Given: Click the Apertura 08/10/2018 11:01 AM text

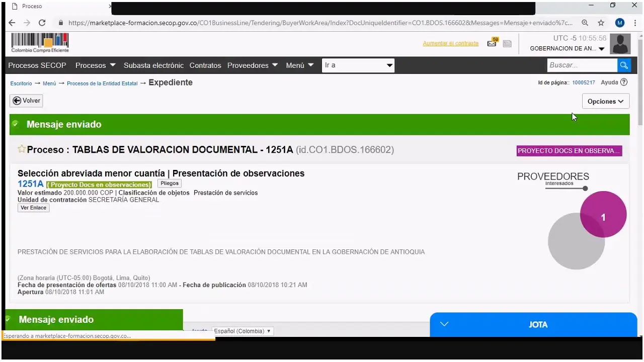Looking at the screenshot, I should (61, 292).
